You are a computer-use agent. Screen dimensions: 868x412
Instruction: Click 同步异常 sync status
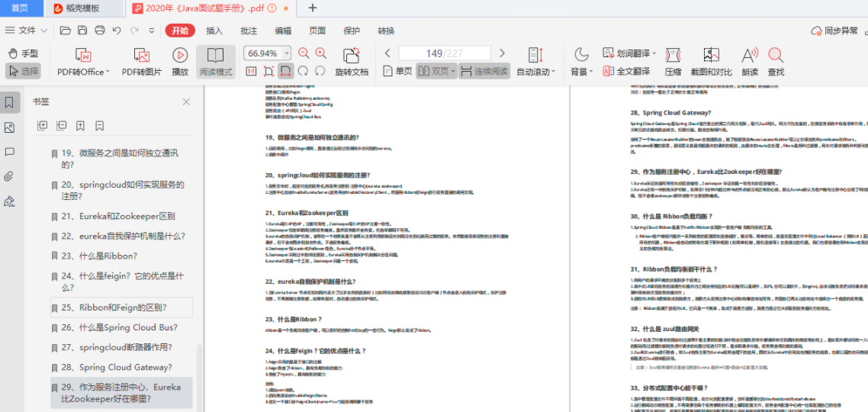(834, 31)
